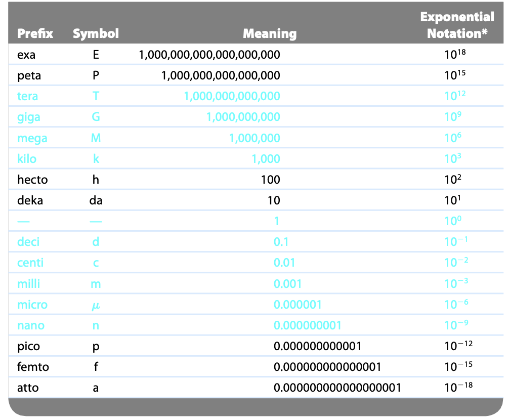The height and width of the screenshot is (420, 510).
Task: Click the symbol 'da' for deka
Action: click(x=96, y=200)
